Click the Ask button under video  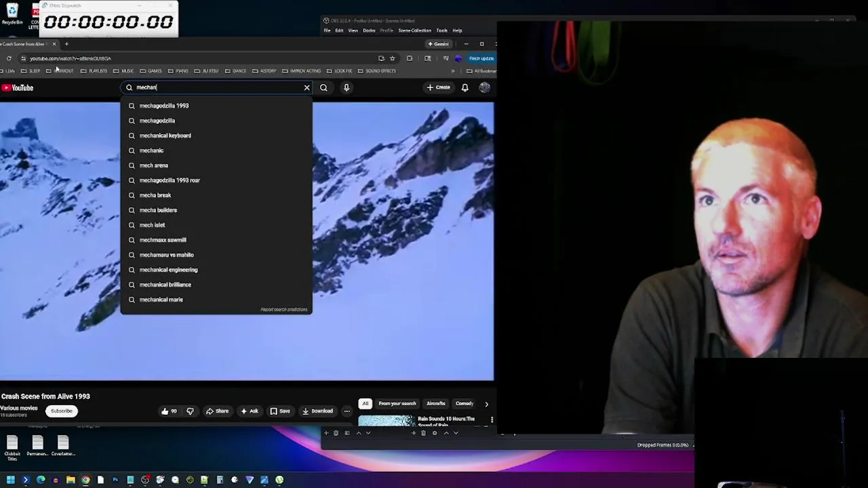coord(249,411)
